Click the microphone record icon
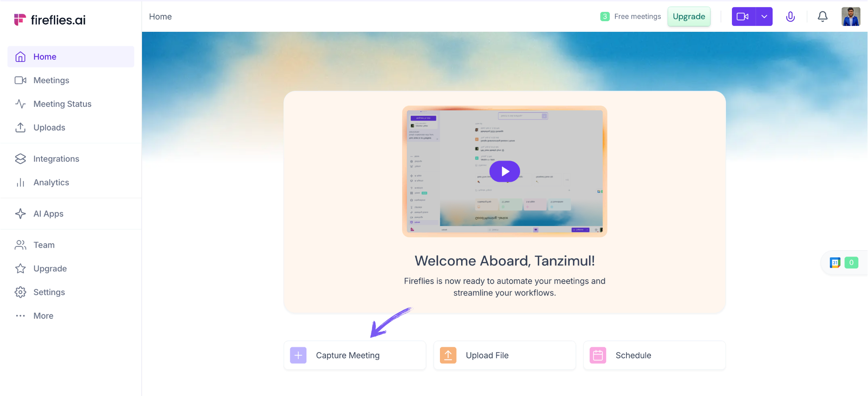 click(790, 17)
